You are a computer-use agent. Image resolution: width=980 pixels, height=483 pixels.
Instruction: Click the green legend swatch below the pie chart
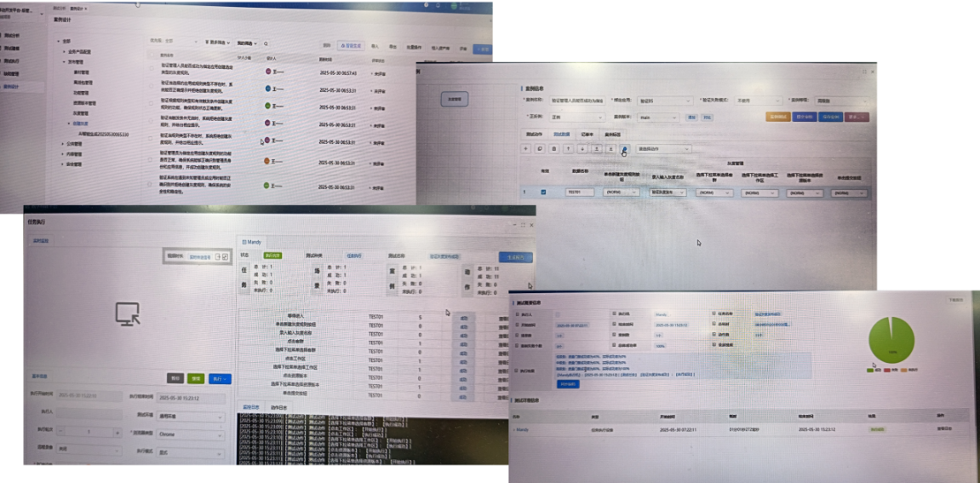tap(871, 371)
